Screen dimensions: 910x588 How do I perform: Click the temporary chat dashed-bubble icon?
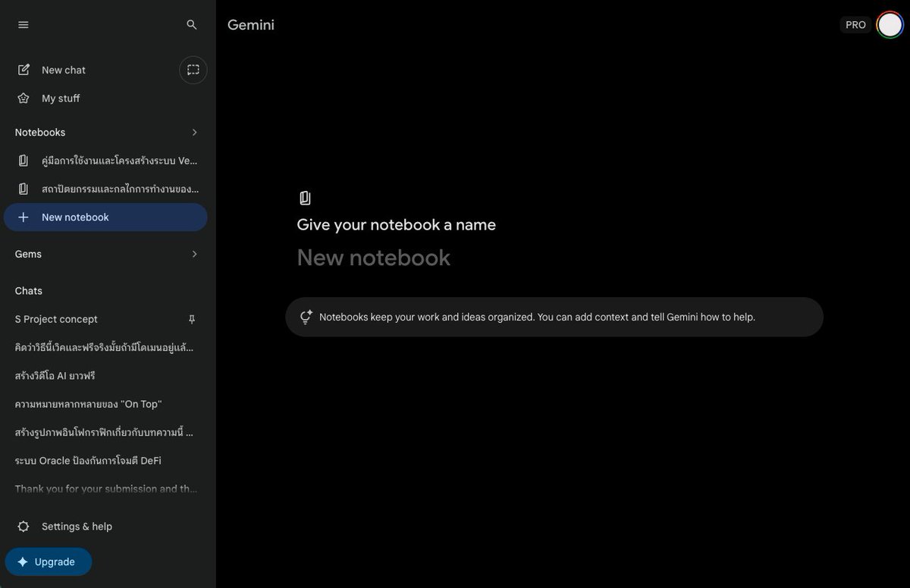click(193, 70)
